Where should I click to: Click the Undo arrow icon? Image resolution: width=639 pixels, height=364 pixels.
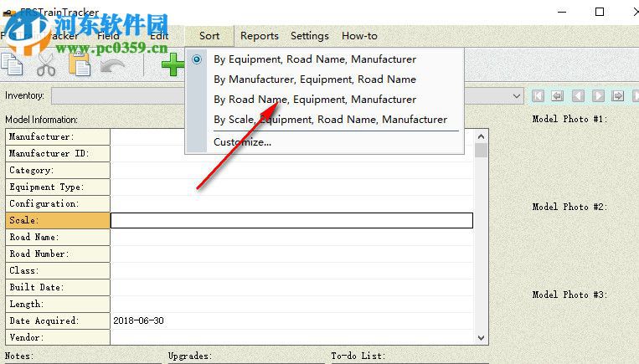(112, 66)
